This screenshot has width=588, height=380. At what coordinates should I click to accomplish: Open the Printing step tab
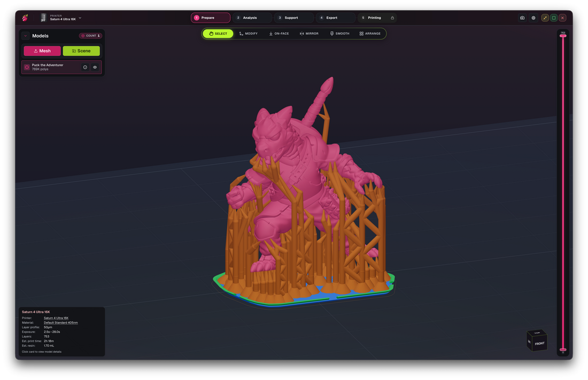tap(377, 18)
